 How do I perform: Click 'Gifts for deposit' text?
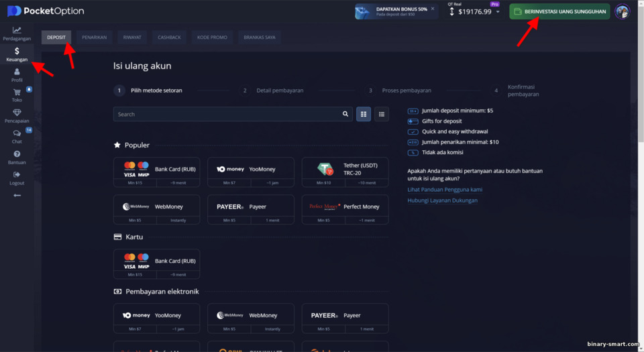(441, 121)
